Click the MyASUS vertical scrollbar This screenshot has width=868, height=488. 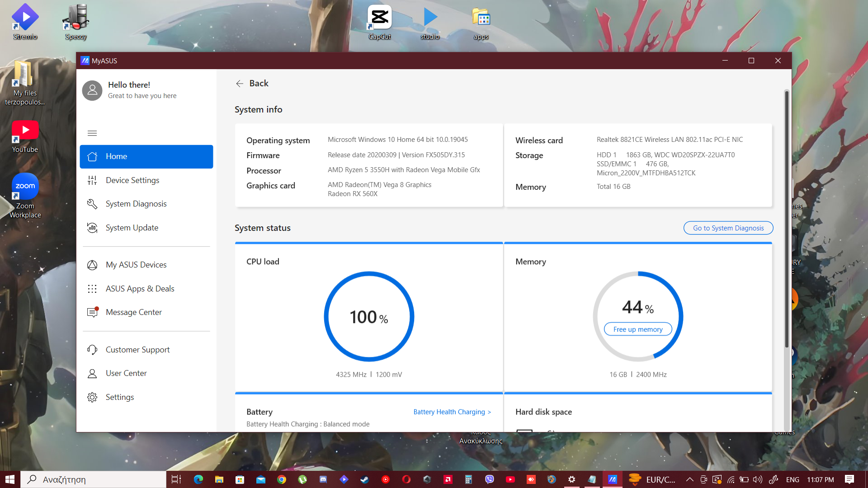tap(787, 219)
